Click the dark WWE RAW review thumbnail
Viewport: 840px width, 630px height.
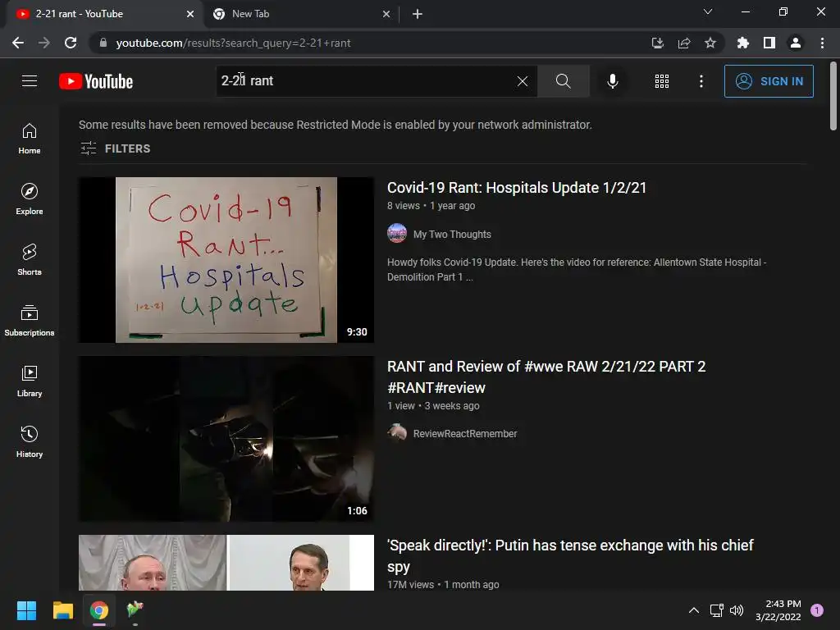tap(226, 439)
